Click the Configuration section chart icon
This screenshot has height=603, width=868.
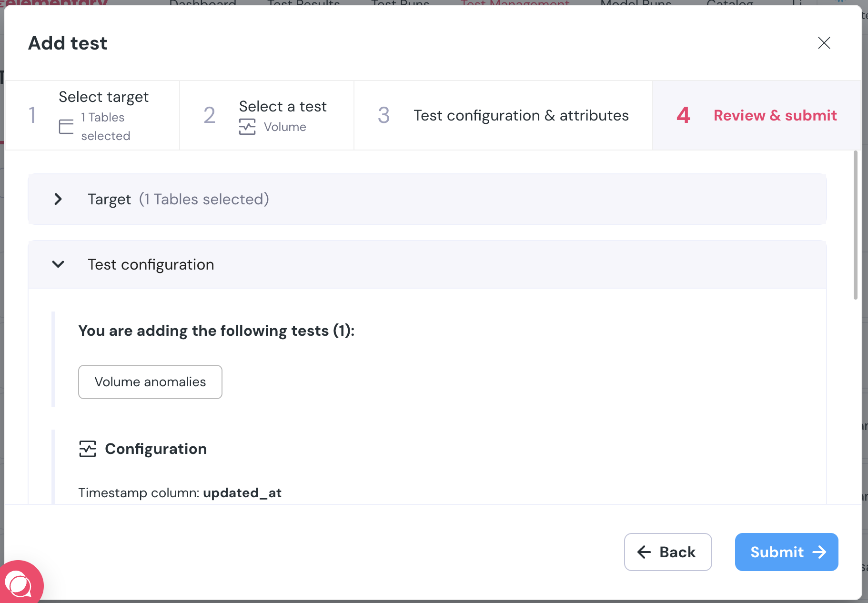coord(88,449)
